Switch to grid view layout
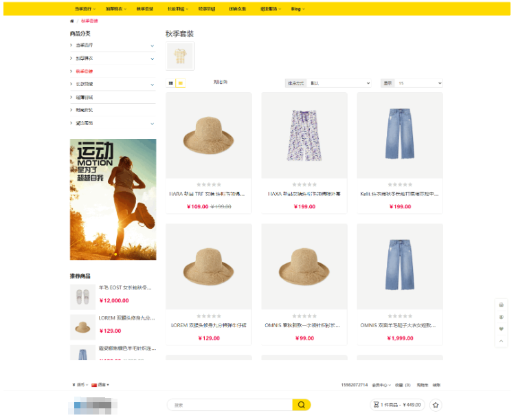Image resolution: width=516 pixels, height=420 pixels. pos(180,83)
